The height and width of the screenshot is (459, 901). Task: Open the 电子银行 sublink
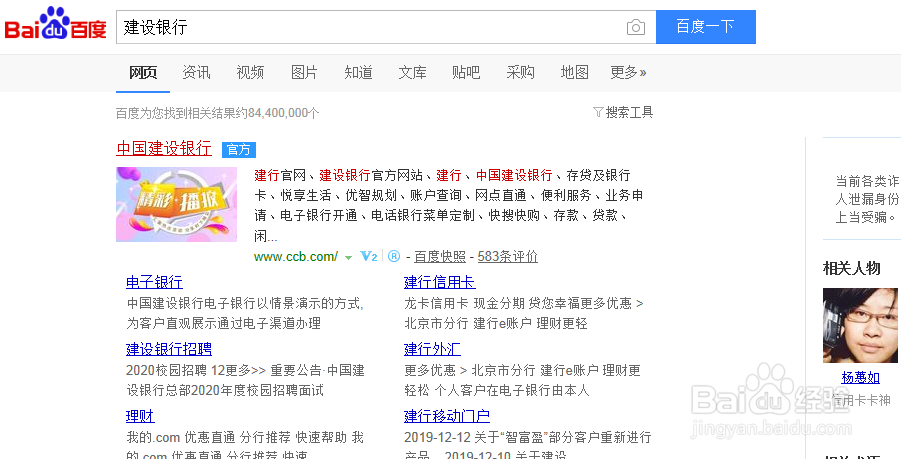coord(154,282)
